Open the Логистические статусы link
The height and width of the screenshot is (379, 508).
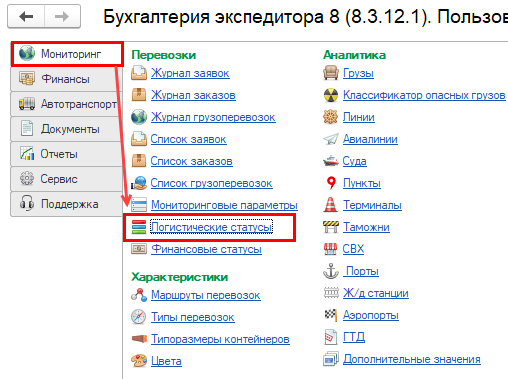coord(211,227)
